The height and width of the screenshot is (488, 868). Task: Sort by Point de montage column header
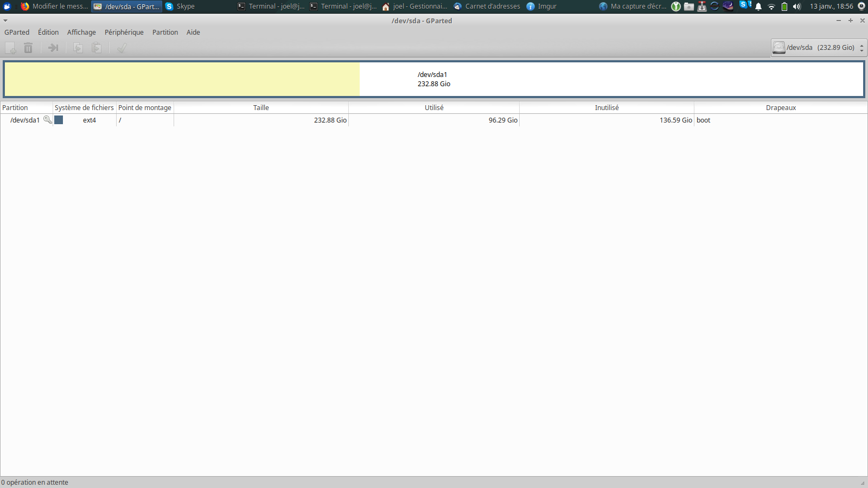coord(145,107)
